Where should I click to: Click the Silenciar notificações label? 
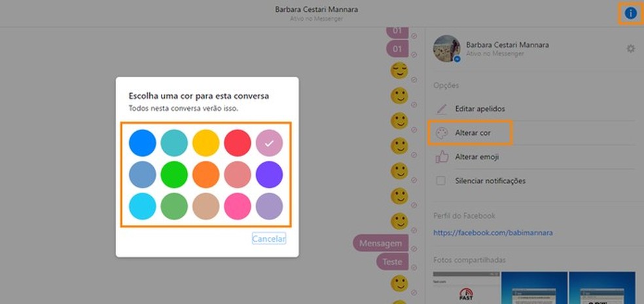490,181
